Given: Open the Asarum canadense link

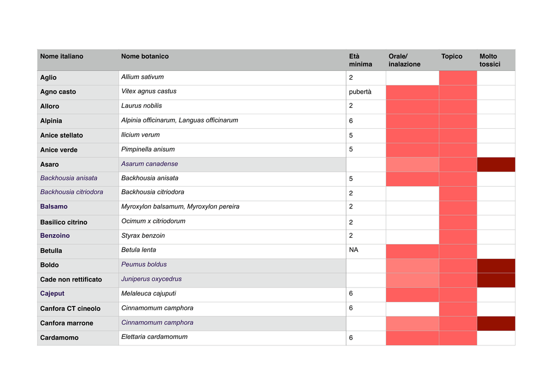Looking at the screenshot, I should (x=150, y=164).
